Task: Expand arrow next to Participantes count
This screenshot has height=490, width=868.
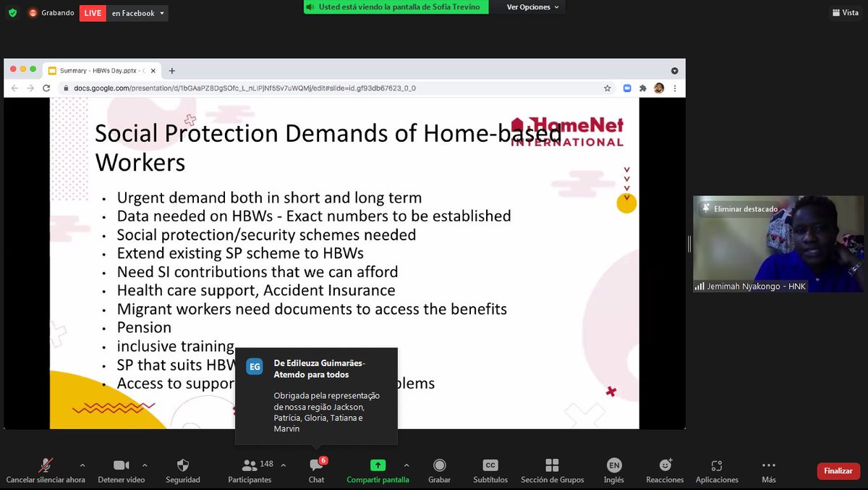Action: [x=283, y=465]
